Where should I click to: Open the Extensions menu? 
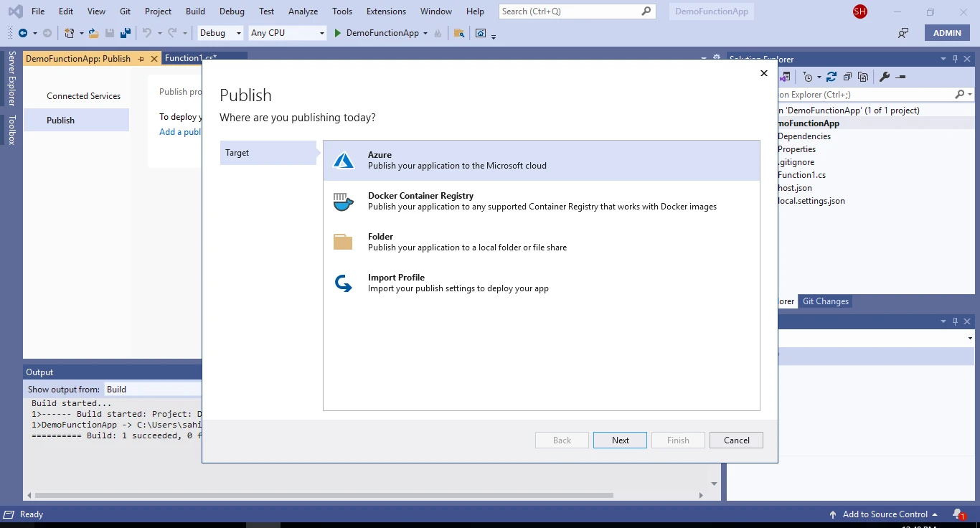tap(386, 11)
